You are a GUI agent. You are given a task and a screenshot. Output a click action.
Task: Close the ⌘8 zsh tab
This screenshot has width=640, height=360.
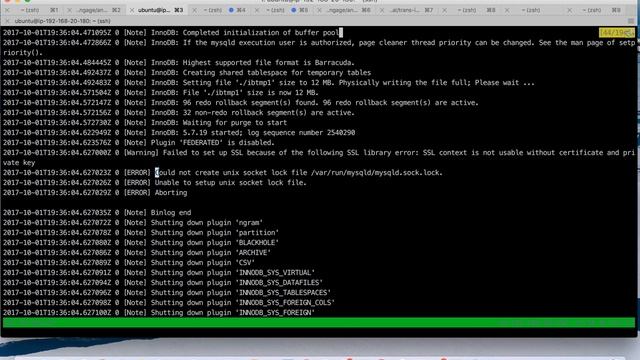tap(444, 10)
